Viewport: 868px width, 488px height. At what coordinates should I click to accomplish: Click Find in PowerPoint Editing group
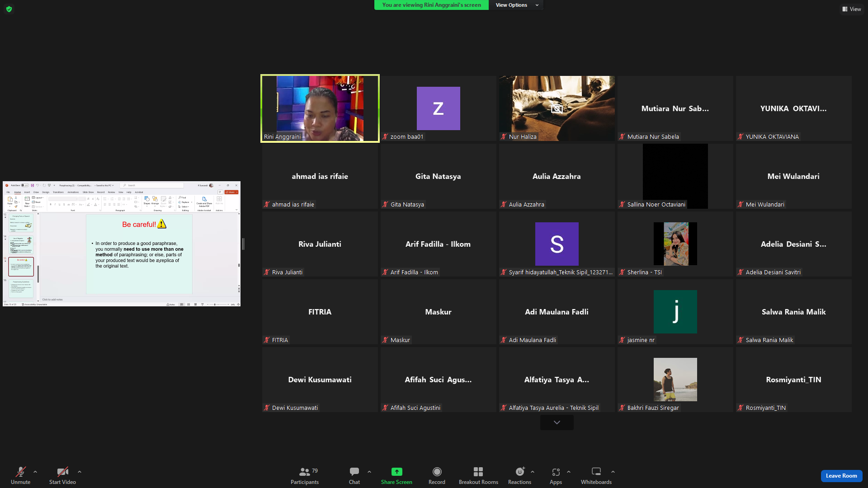(182, 197)
